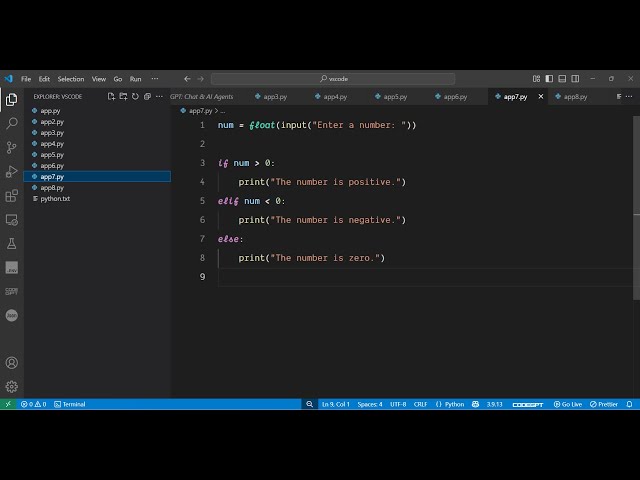Switch to the app5.py editor tab

(x=395, y=97)
